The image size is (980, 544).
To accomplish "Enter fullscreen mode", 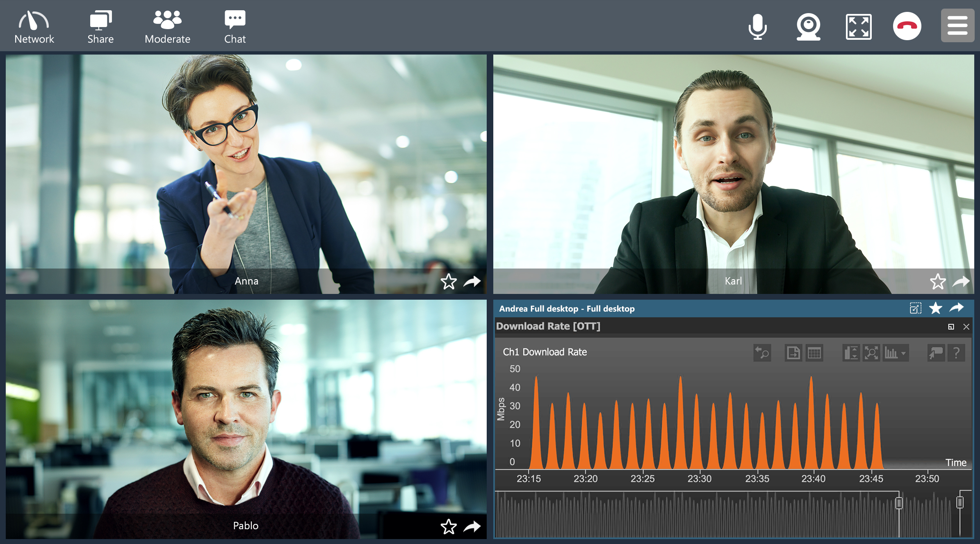I will [859, 27].
